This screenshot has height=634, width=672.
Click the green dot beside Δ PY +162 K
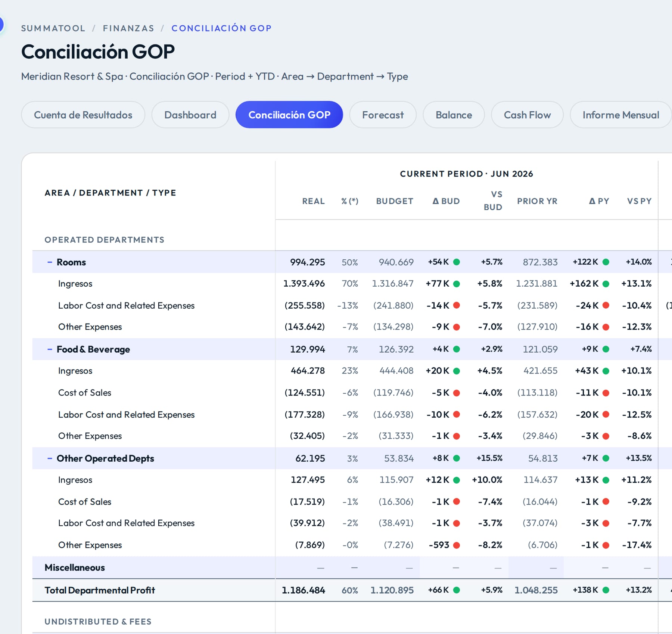(x=606, y=284)
